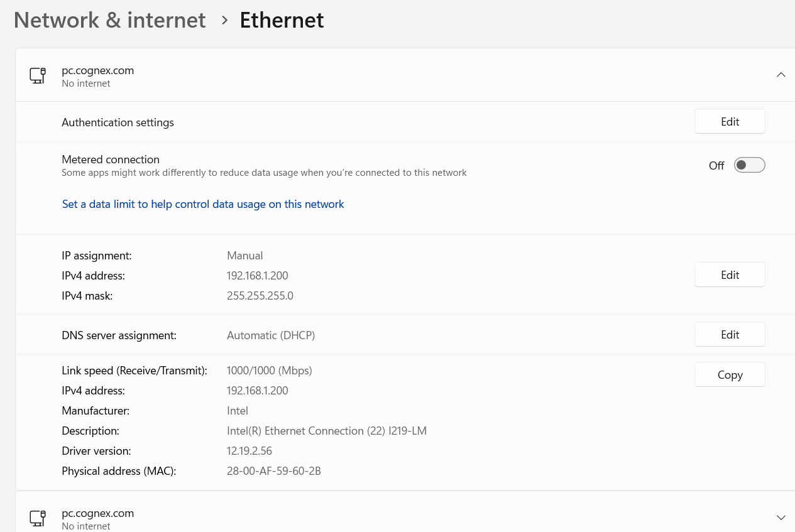
Task: Click the IPv4 mask label
Action: [x=87, y=296]
